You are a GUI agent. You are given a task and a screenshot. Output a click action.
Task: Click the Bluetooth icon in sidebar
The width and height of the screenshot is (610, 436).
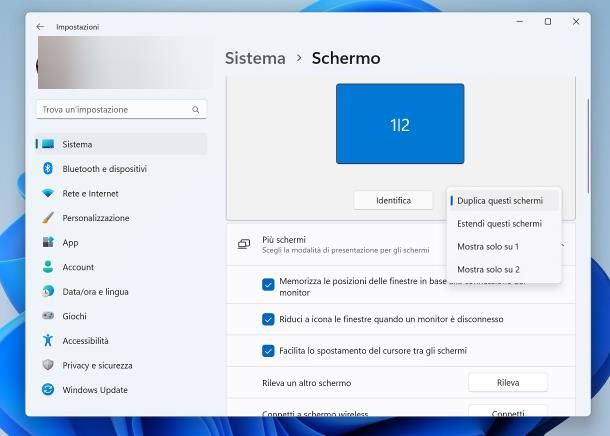pos(48,169)
